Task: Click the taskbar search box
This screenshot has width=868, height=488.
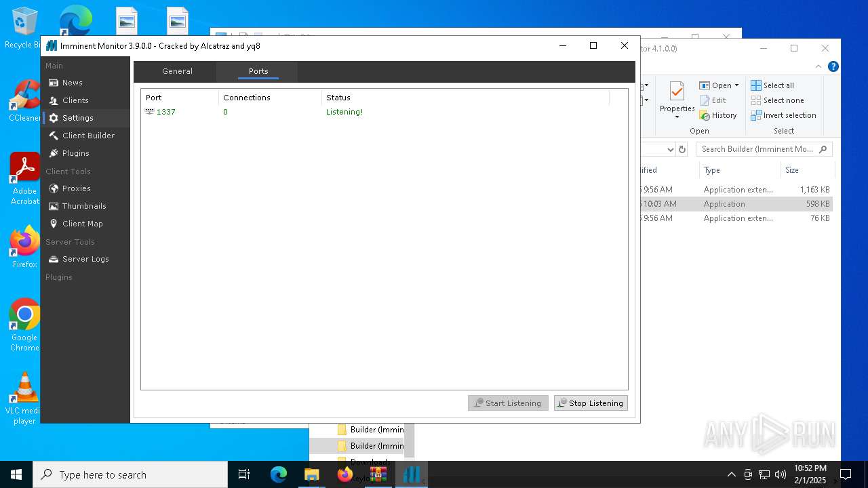Action: (x=130, y=474)
